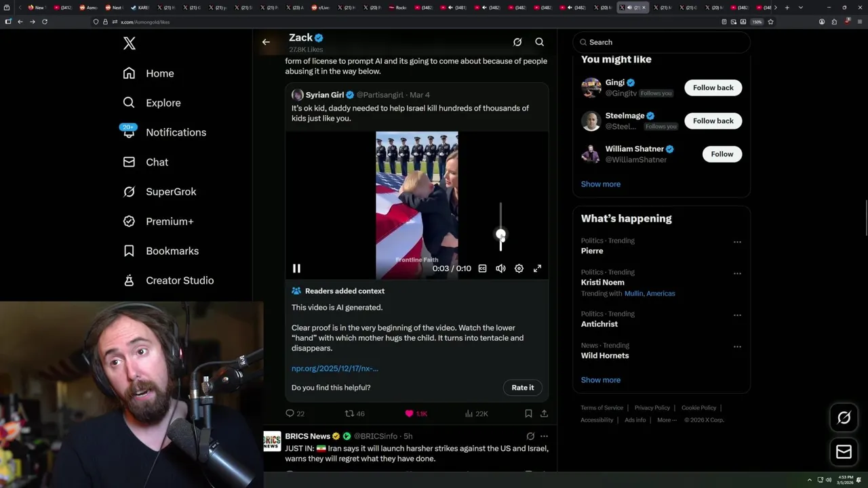The image size is (868, 488).
Task: Open the BRICS News profile name
Action: 307,436
